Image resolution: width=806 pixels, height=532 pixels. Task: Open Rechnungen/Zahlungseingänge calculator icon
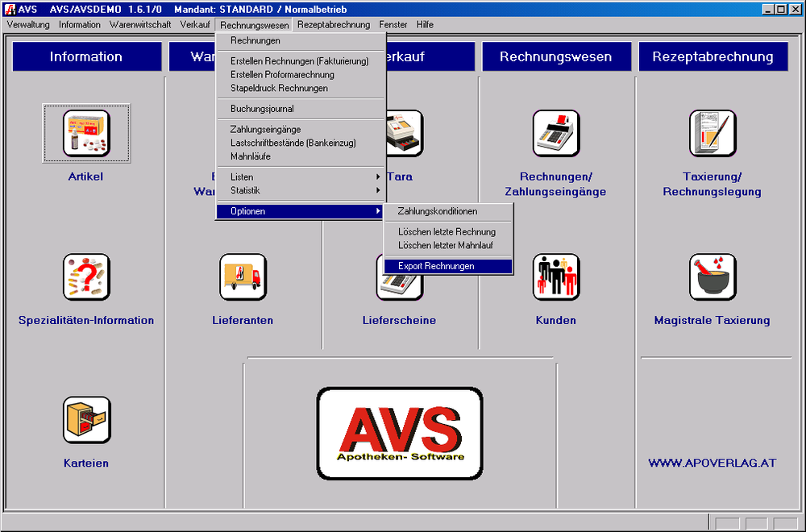pos(555,133)
